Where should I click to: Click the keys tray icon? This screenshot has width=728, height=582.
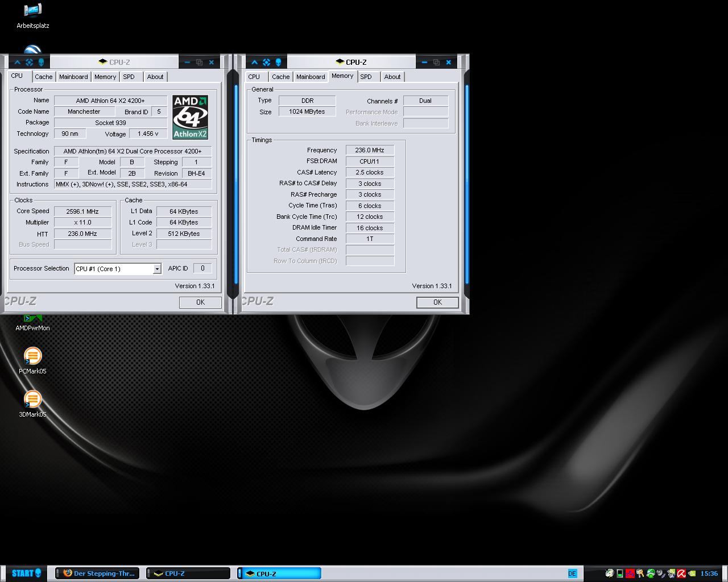tap(640, 573)
